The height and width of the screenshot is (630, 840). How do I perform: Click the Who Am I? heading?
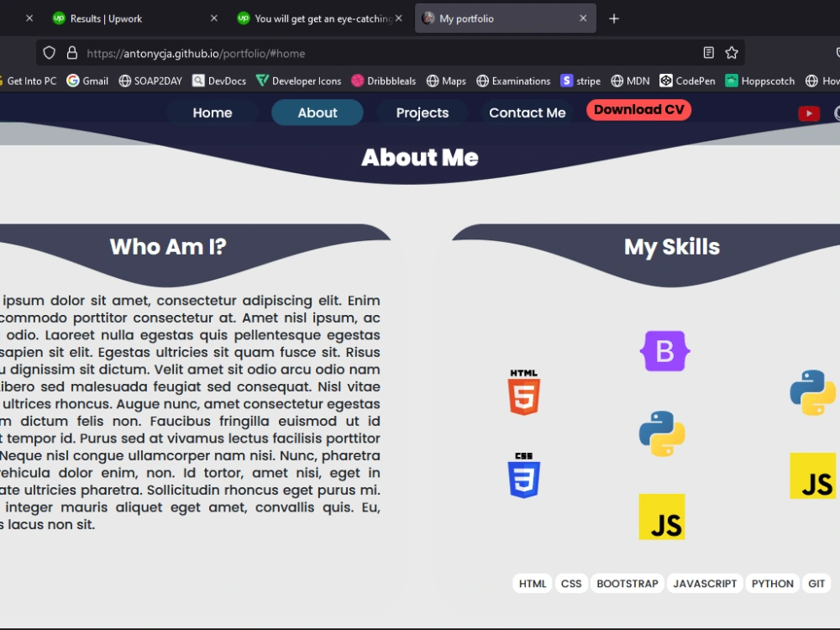pos(168,247)
